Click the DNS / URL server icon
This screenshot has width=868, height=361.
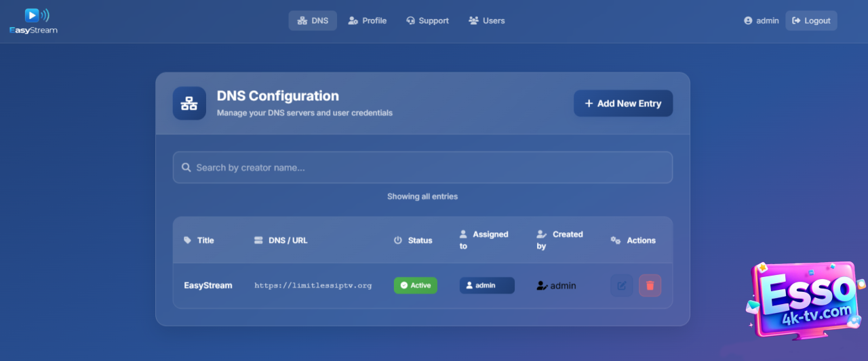point(258,240)
